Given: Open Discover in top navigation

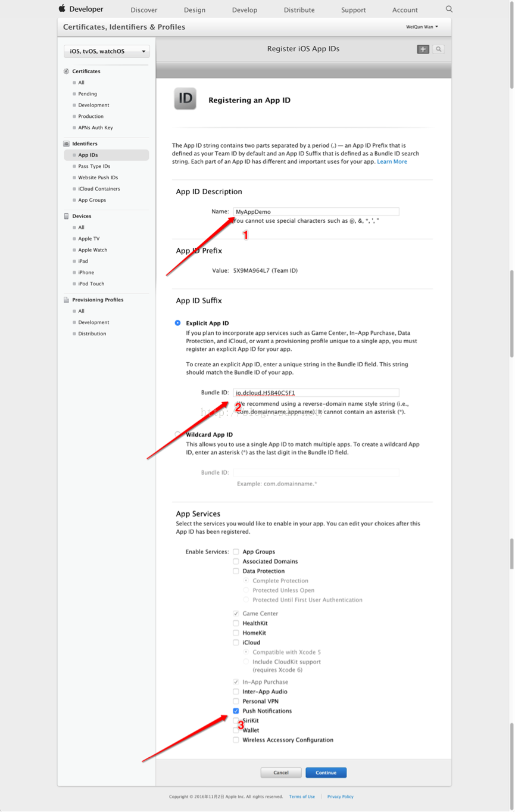Looking at the screenshot, I should 144,10.
